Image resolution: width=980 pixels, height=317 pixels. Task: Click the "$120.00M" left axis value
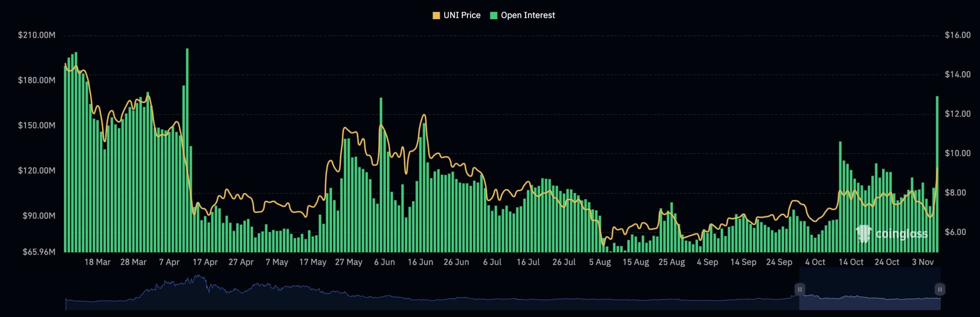[x=37, y=171]
